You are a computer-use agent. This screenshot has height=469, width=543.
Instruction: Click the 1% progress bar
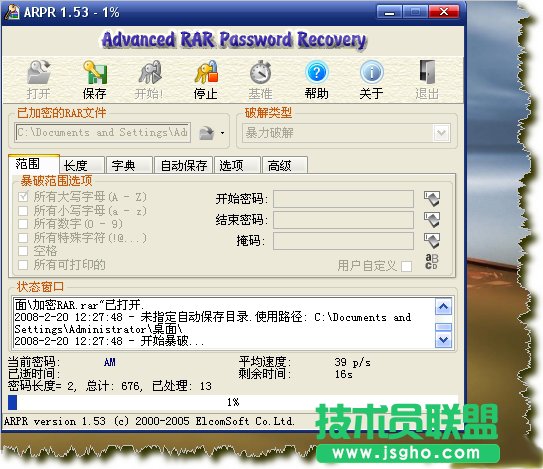(233, 402)
